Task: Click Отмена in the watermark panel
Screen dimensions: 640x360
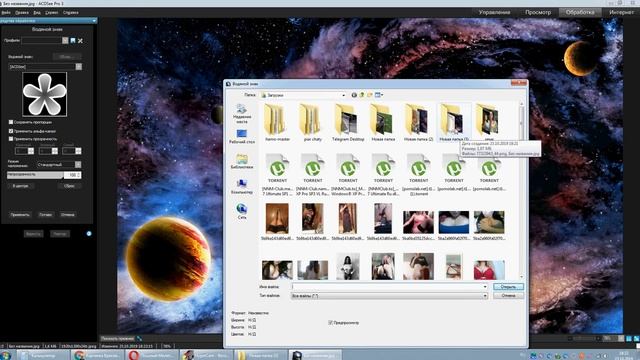Action: tap(68, 214)
